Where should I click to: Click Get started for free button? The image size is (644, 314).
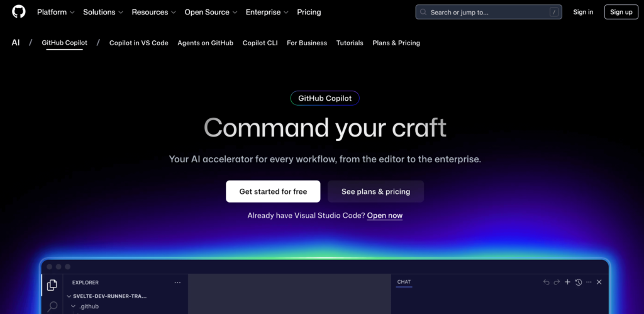coord(273,191)
